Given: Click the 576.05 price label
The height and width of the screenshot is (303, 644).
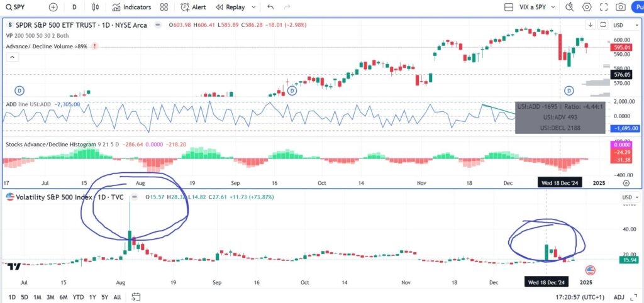Looking at the screenshot, I should click(620, 75).
